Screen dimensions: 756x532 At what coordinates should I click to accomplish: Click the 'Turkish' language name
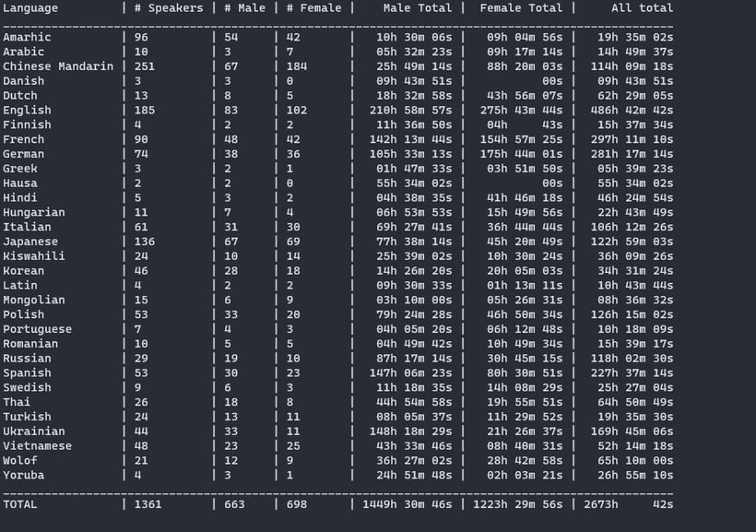pos(27,417)
